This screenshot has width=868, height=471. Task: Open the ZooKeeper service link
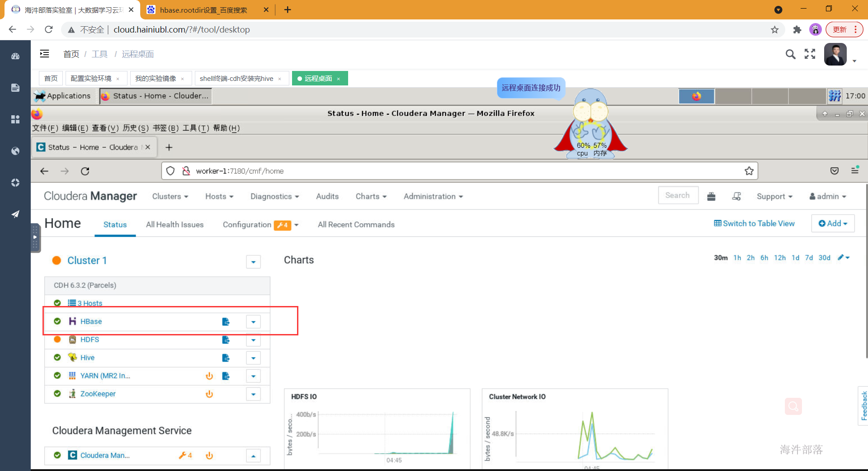point(98,394)
